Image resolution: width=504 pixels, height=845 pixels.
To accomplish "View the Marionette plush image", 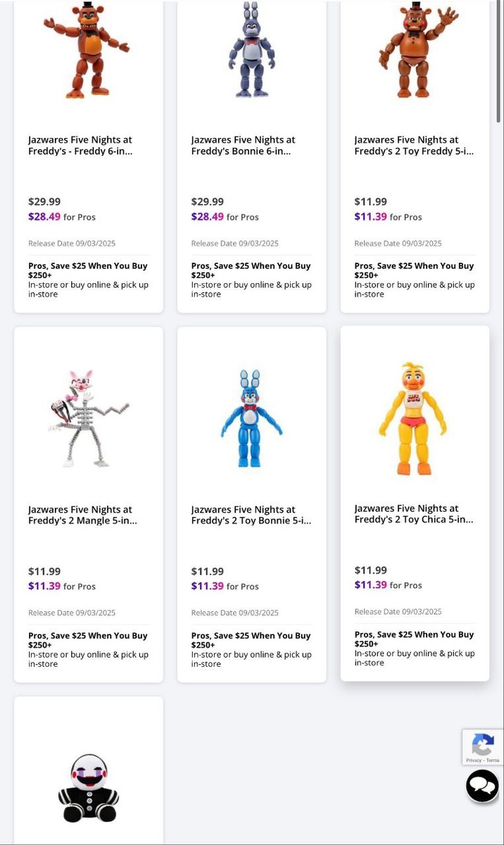I will [x=89, y=788].
